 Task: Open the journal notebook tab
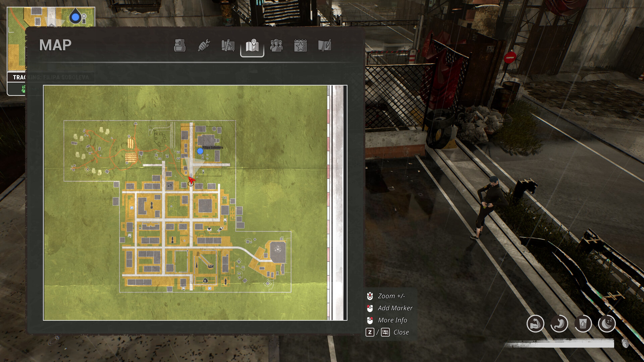click(325, 46)
